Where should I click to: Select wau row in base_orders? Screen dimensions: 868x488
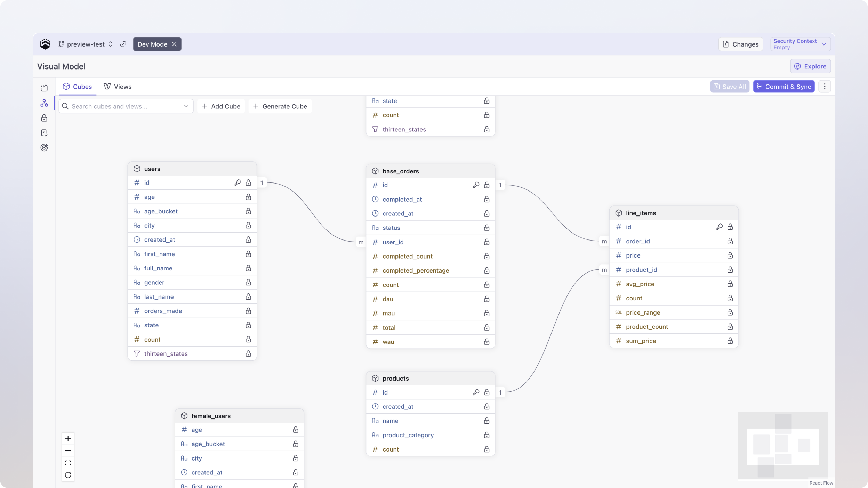coord(431,342)
